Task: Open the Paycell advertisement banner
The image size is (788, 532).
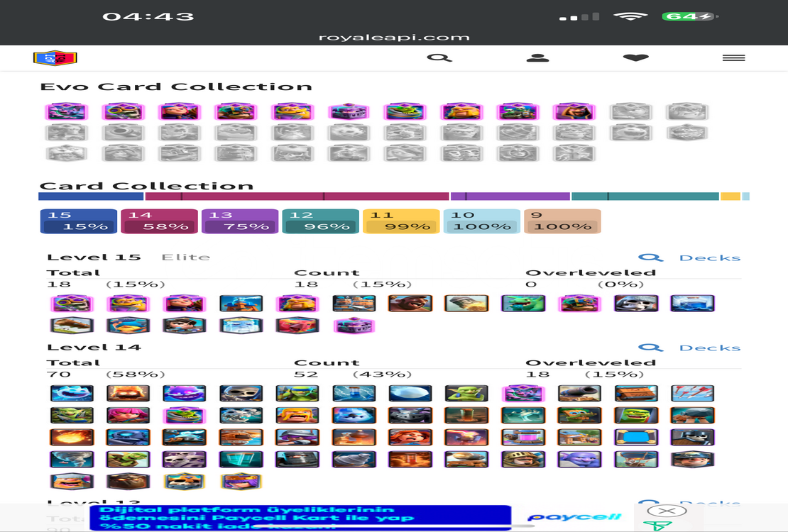Action: click(362, 518)
